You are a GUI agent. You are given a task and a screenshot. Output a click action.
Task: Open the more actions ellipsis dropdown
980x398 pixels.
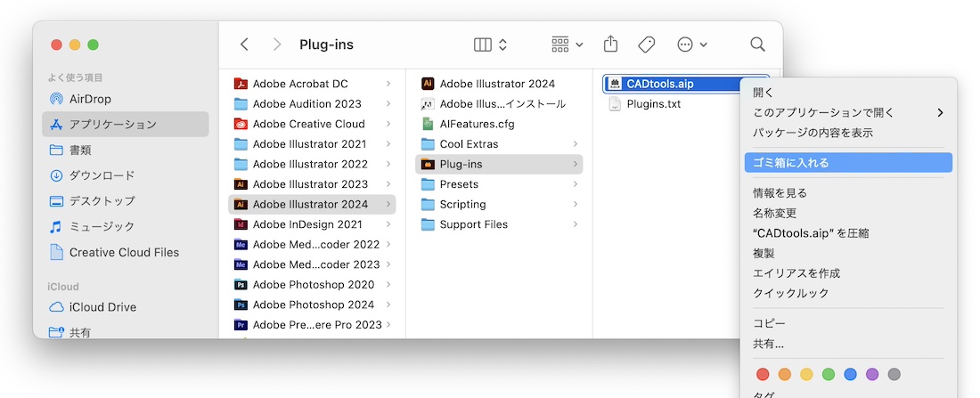[691, 45]
